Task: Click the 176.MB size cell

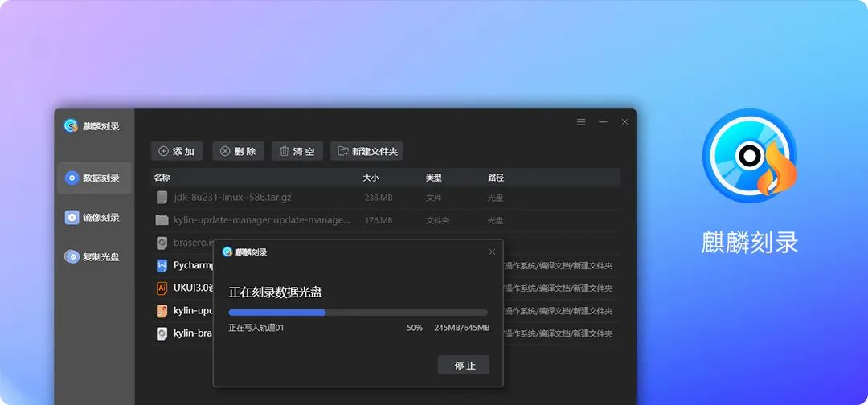Action: pos(379,220)
